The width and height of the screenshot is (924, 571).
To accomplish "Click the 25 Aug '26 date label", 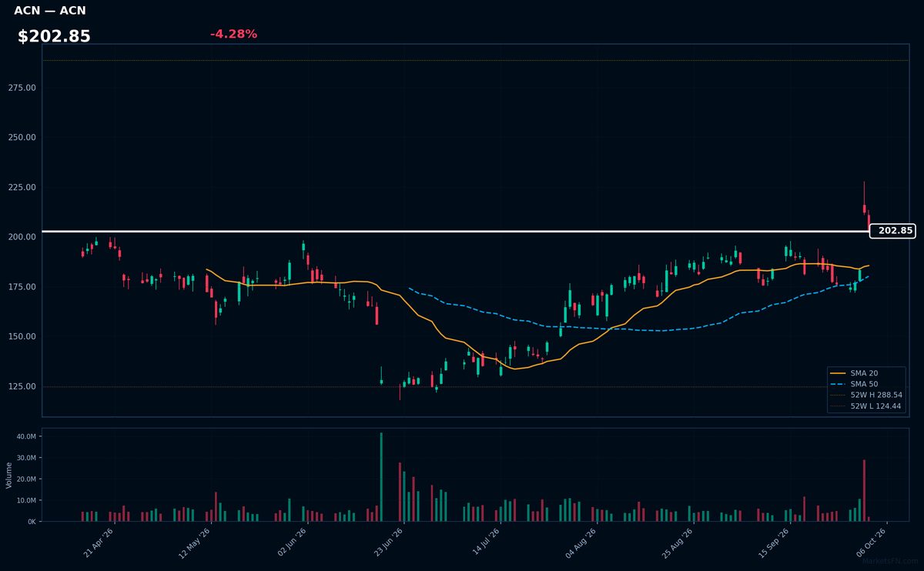I will tap(678, 543).
